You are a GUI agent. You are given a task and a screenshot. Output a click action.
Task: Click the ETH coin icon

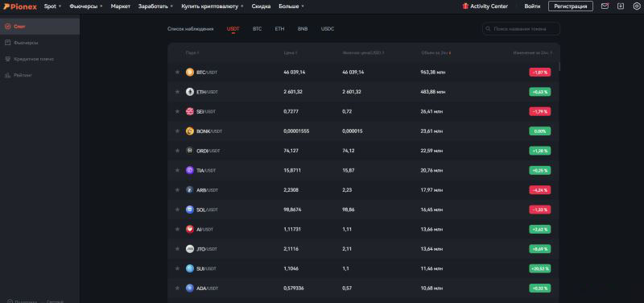click(x=190, y=92)
